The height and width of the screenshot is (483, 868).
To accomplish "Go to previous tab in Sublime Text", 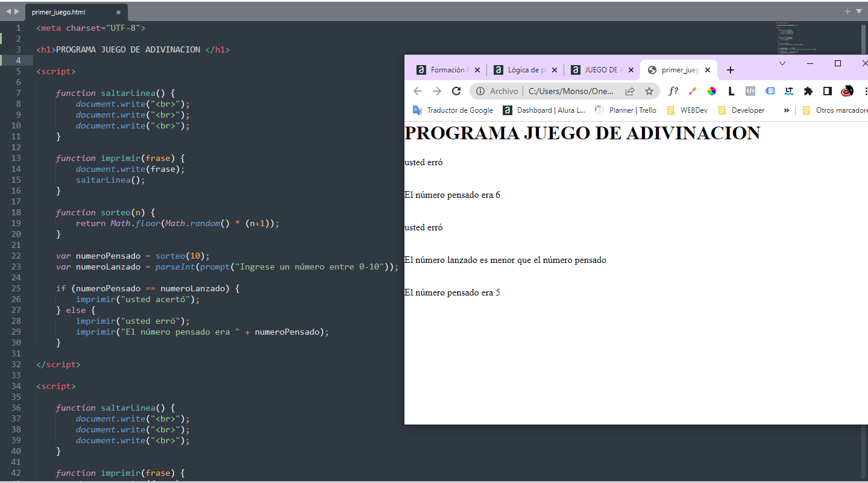I will point(8,11).
